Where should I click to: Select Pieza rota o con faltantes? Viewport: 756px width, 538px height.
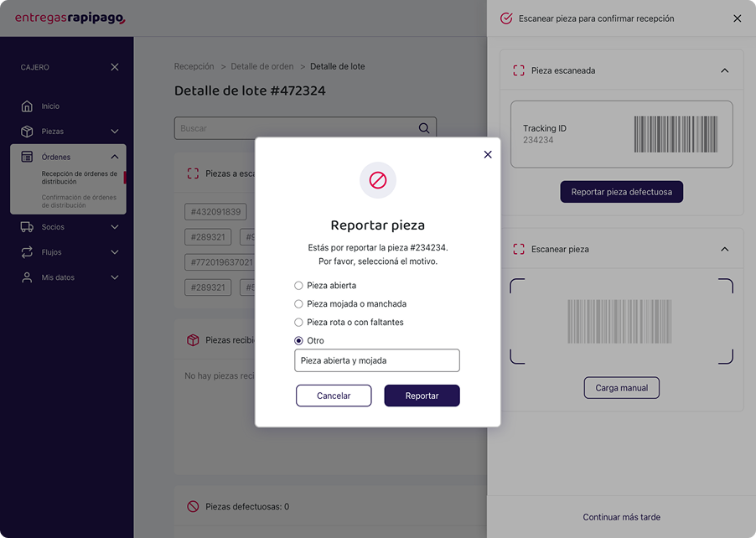(298, 322)
